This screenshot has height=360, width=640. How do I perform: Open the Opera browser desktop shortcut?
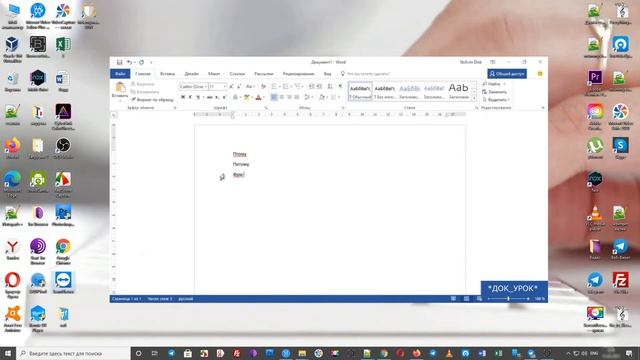point(13,285)
